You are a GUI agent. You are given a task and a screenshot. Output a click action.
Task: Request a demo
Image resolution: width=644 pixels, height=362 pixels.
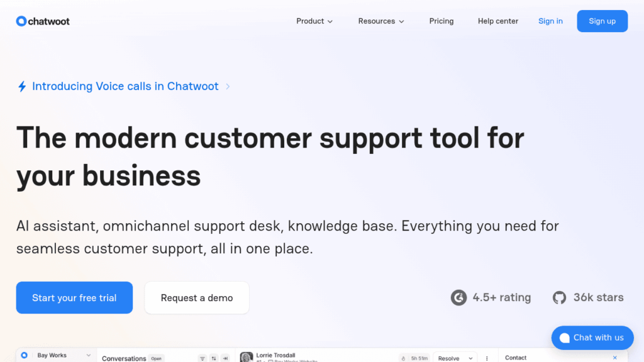[197, 297]
